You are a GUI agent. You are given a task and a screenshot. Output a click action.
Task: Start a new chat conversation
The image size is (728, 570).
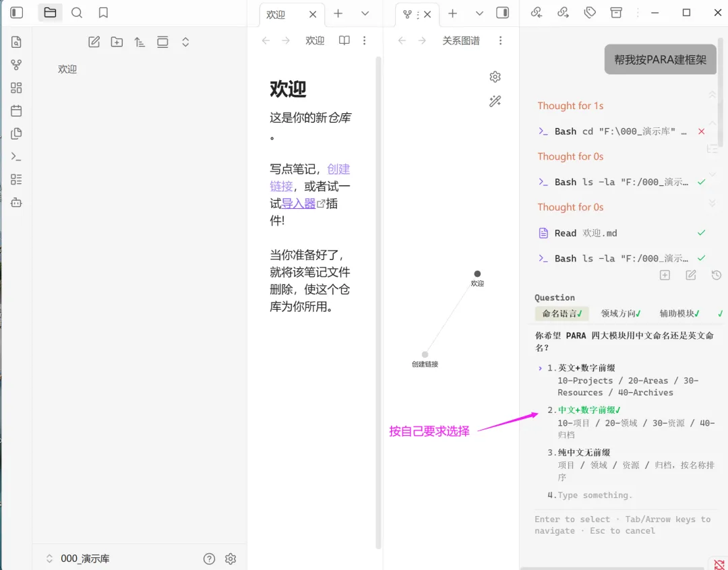(665, 276)
